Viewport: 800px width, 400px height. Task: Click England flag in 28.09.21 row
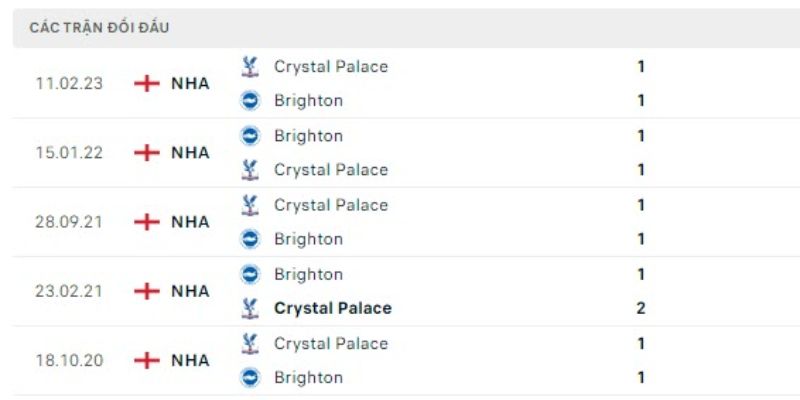(x=147, y=222)
